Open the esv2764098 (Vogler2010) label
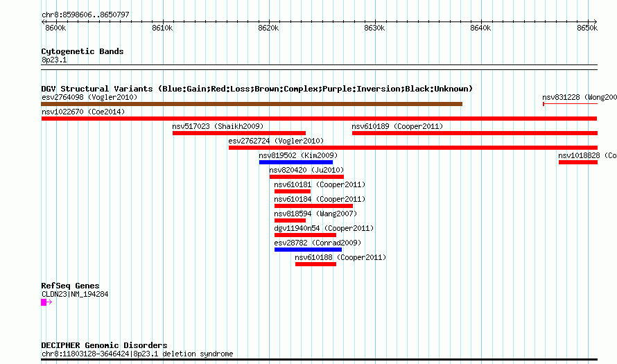Viewport: 617px width, 364px height. 89,97
